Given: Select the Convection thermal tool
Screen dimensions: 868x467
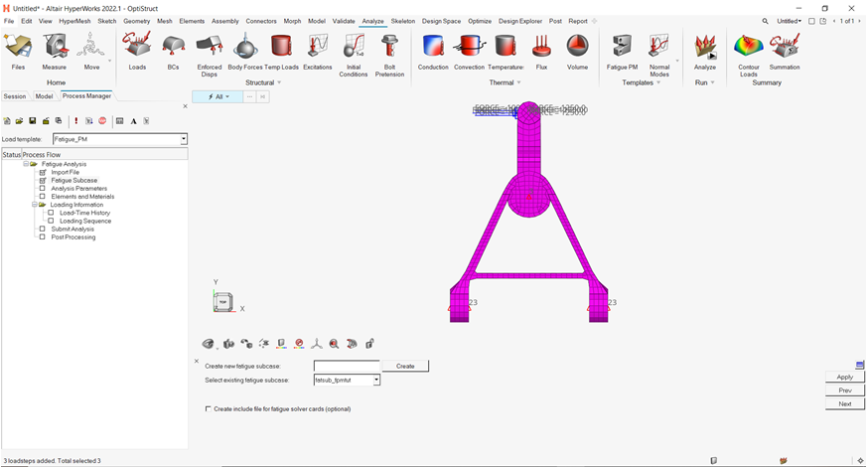Looking at the screenshot, I should pos(469,46).
